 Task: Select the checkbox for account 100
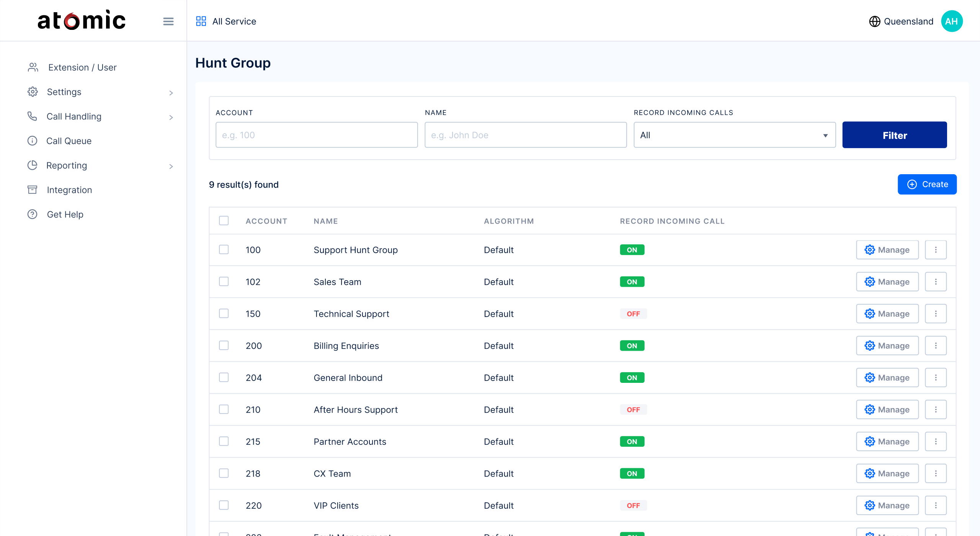tap(224, 250)
